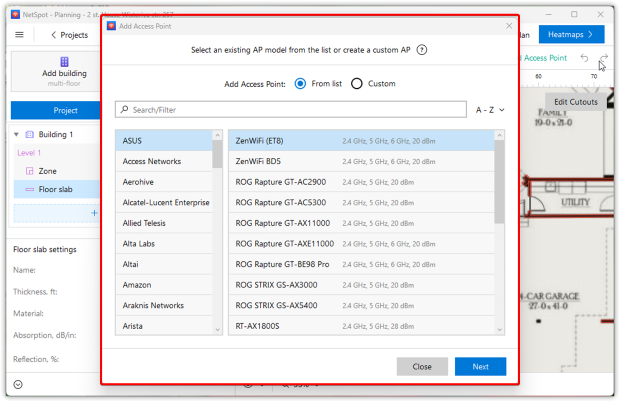Click the Edit Cutouts button
Image resolution: width=620 pixels, height=402 pixels.
click(x=576, y=102)
